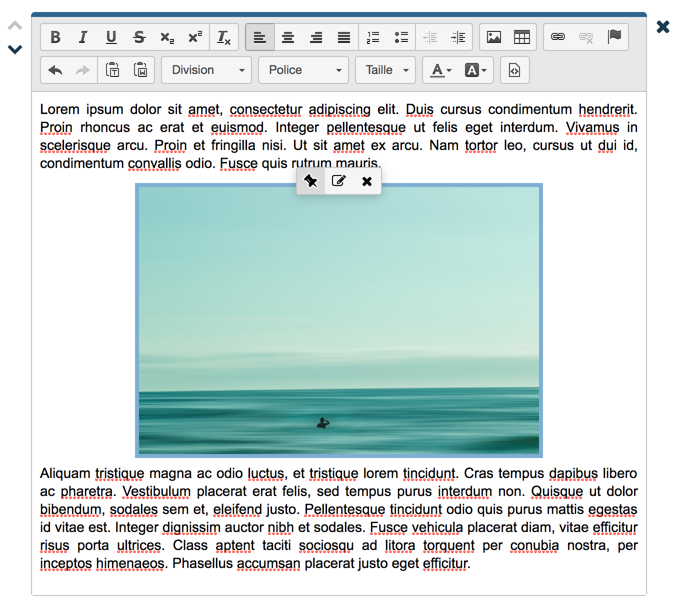678x616 pixels.
Task: Expand the Taille size dropdown
Action: [386, 70]
